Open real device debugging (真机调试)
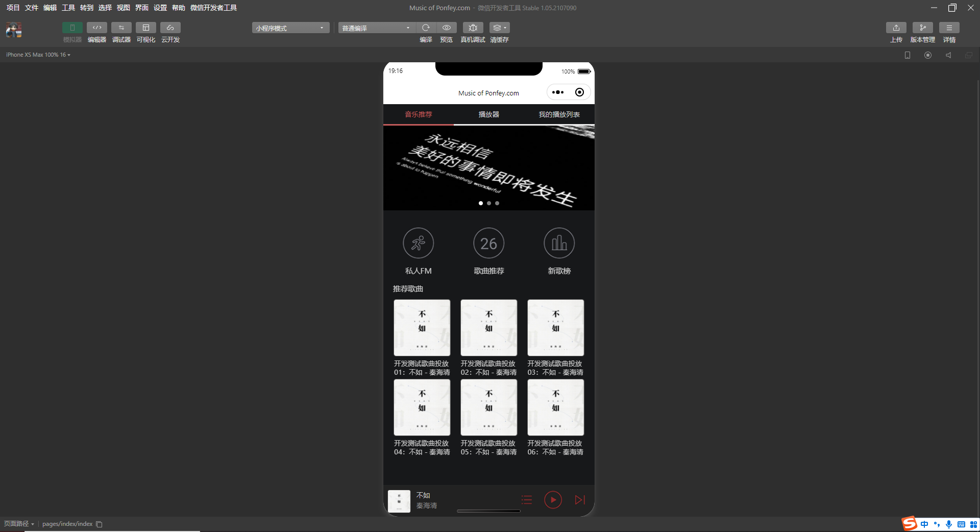Image resolution: width=980 pixels, height=532 pixels. pos(473,28)
